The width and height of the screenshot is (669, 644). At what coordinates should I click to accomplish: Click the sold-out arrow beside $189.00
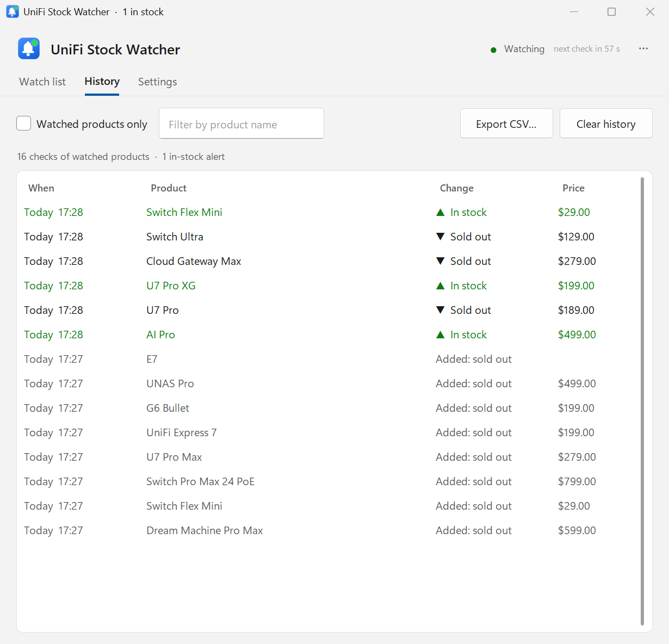pos(441,310)
